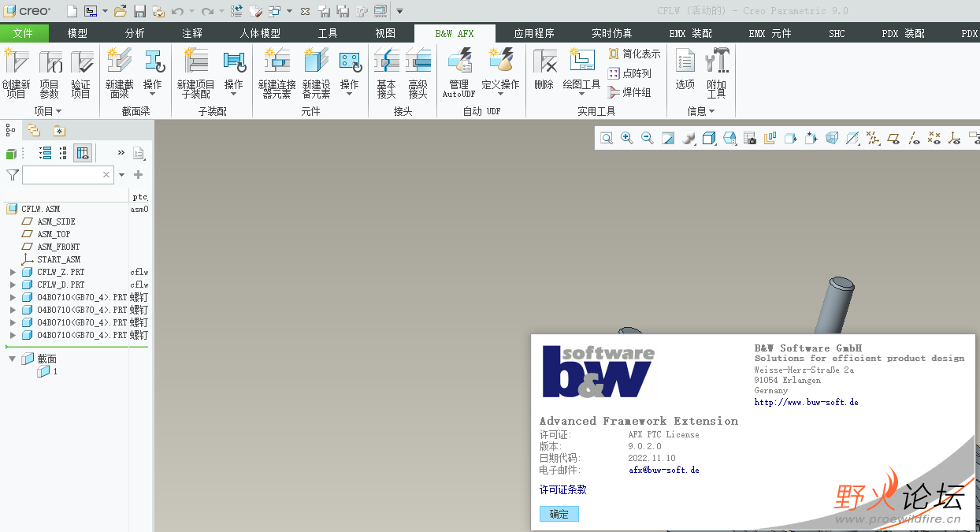Click the Undo arrow icon
Viewport: 980px width, 532px height.
[x=177, y=11]
